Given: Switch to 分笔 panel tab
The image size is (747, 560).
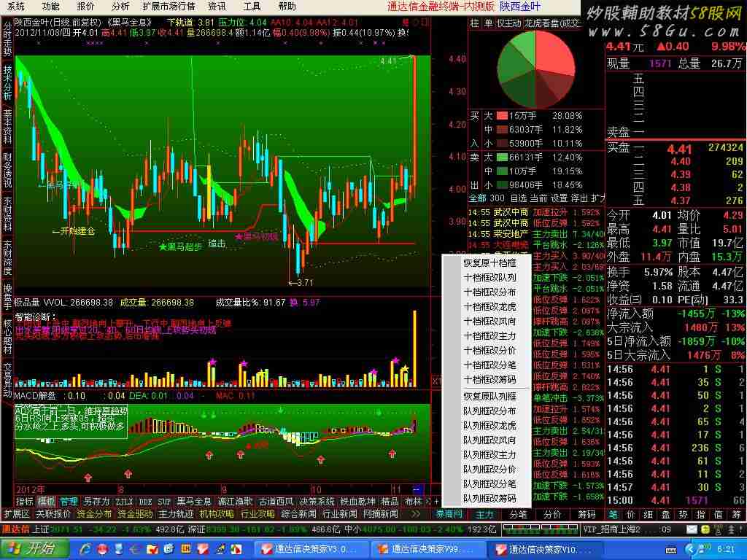Looking at the screenshot, I should (x=519, y=514).
